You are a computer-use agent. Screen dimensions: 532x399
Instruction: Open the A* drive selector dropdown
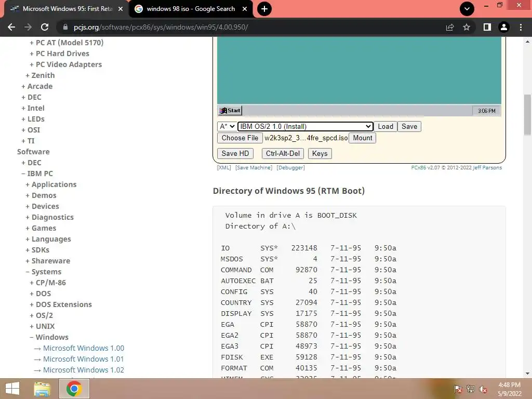(x=227, y=127)
